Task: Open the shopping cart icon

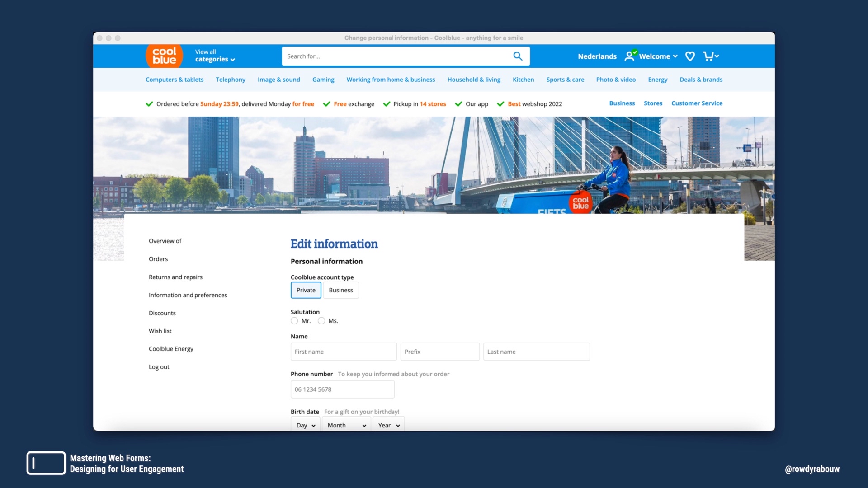Action: click(x=708, y=56)
